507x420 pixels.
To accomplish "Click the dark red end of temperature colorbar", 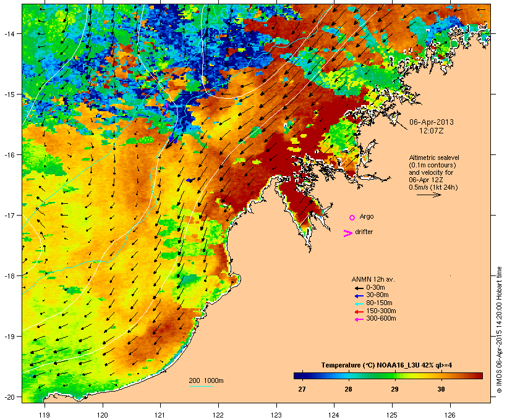I will click(479, 376).
